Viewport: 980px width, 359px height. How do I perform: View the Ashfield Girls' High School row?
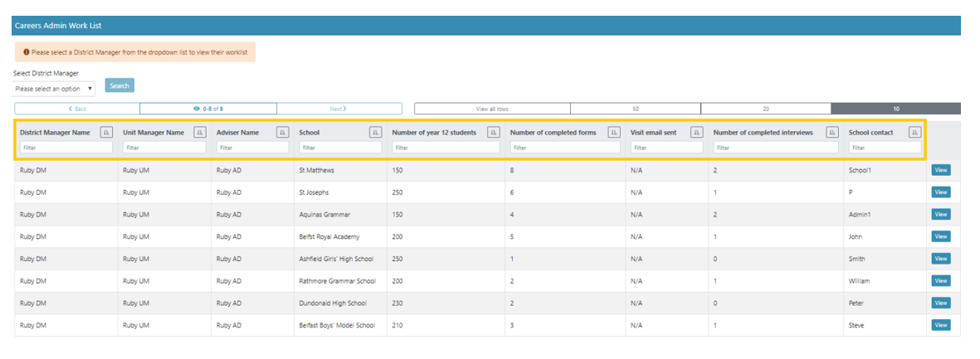pos(941,259)
